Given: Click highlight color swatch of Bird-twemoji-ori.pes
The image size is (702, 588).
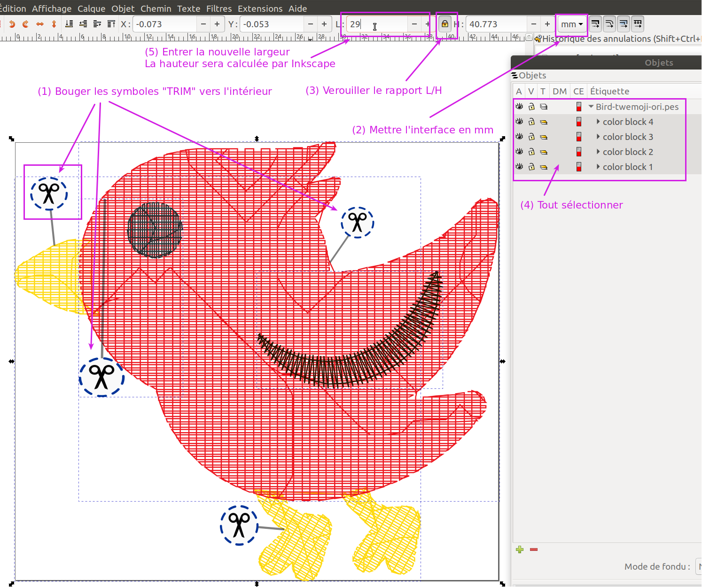Looking at the screenshot, I should (579, 107).
